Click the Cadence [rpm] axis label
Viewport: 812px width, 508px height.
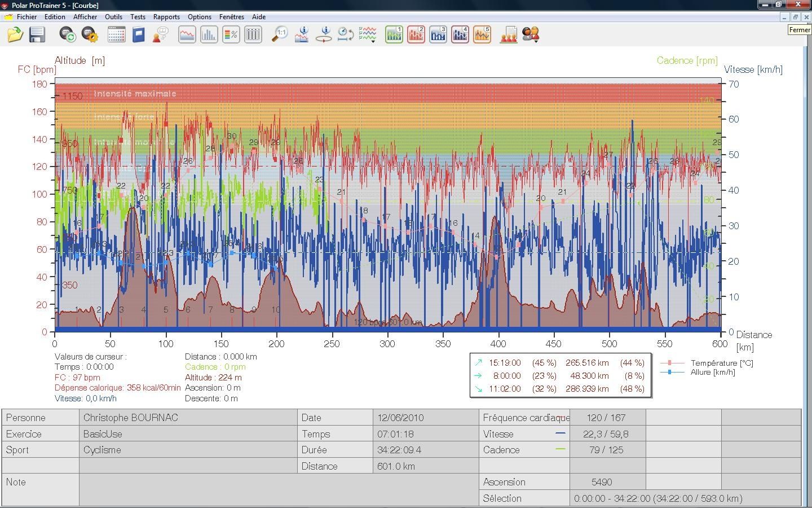(x=687, y=60)
